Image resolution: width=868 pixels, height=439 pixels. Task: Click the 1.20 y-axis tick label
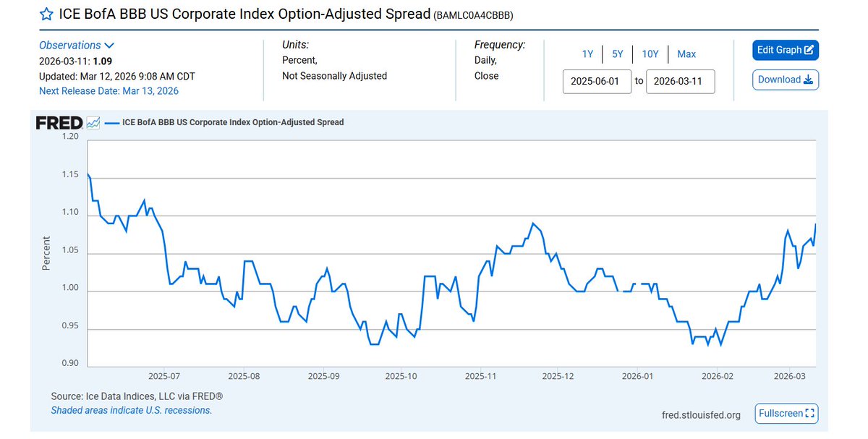tap(69, 136)
